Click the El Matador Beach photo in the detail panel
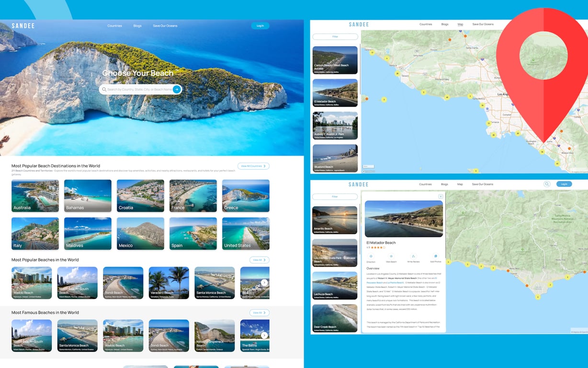The image size is (588, 368). [x=404, y=218]
